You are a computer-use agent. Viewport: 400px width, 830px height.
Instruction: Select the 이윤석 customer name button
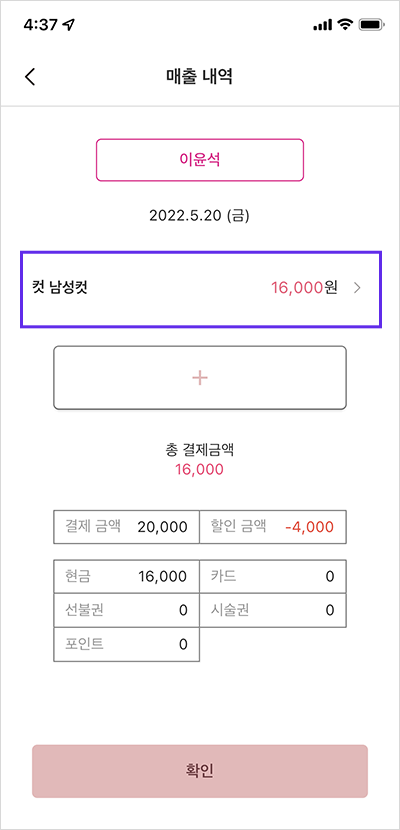[x=199, y=160]
